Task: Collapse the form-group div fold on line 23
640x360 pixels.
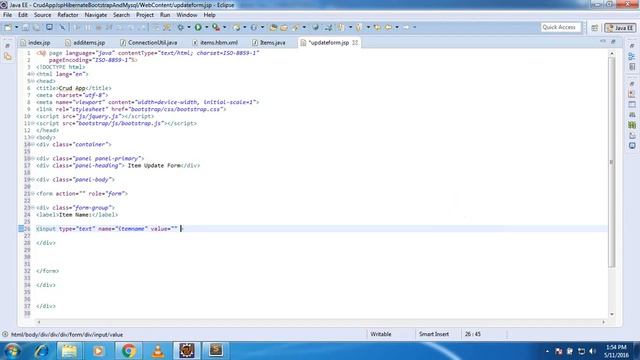Action: pyautogui.click(x=33, y=208)
